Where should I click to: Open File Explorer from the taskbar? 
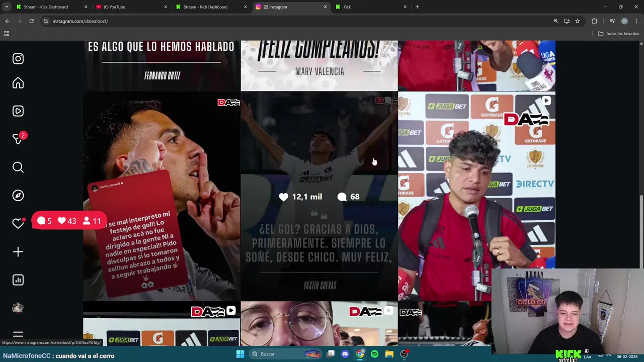point(389,354)
